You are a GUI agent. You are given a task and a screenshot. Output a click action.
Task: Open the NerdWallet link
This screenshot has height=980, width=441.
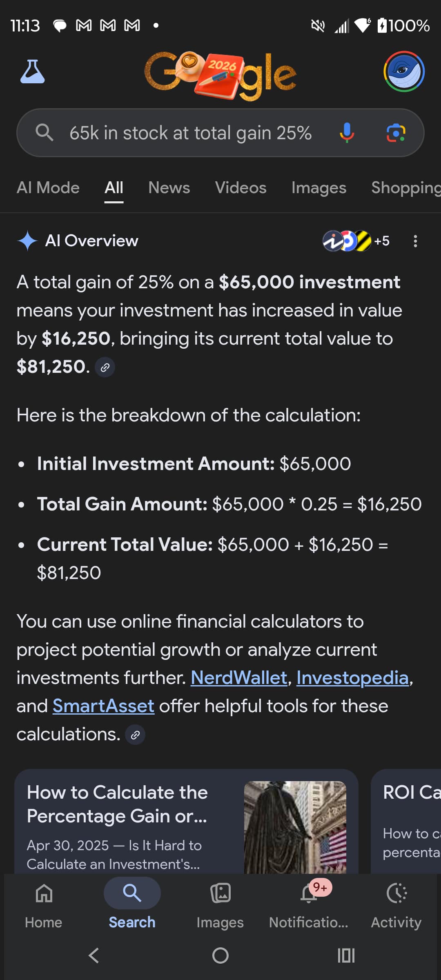[239, 678]
